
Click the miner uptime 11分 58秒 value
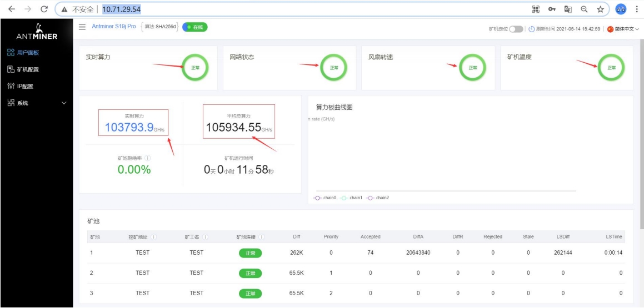coord(254,169)
